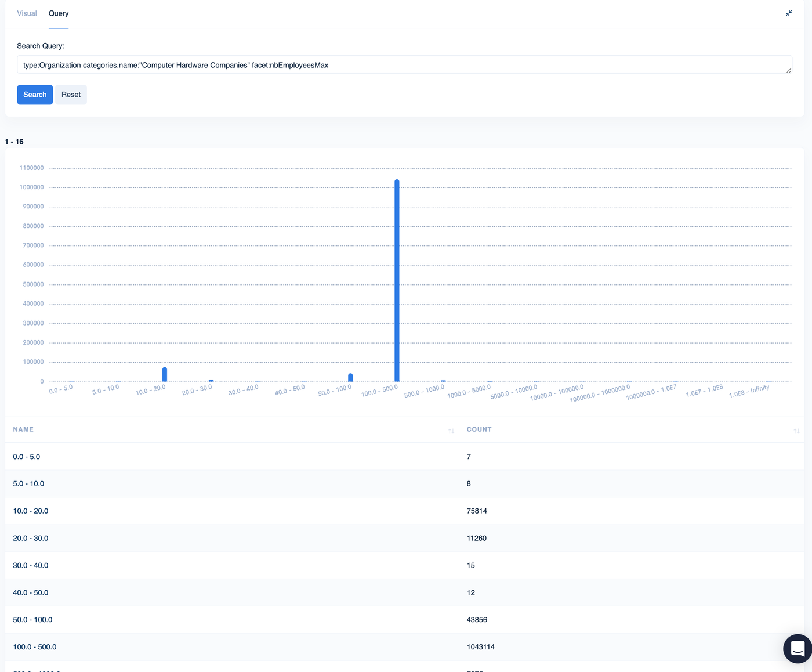Select the 0.0 - 5.0 table row
This screenshot has height=672, width=812.
point(404,457)
